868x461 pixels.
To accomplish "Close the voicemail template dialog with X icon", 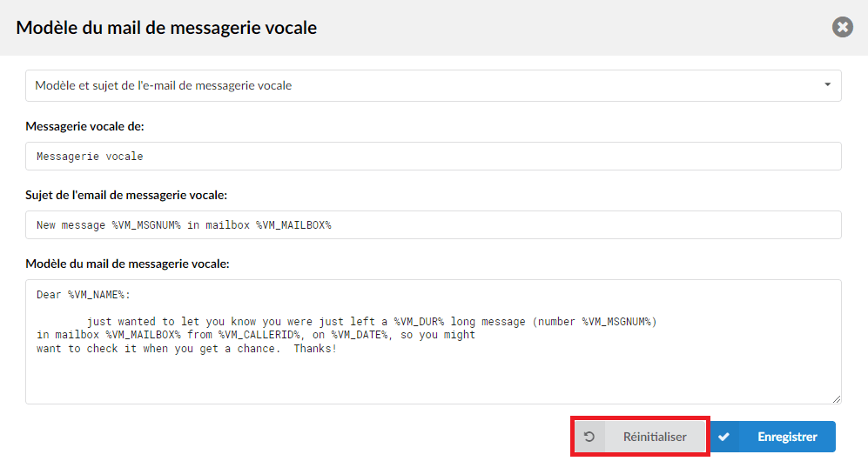I will pos(842,27).
